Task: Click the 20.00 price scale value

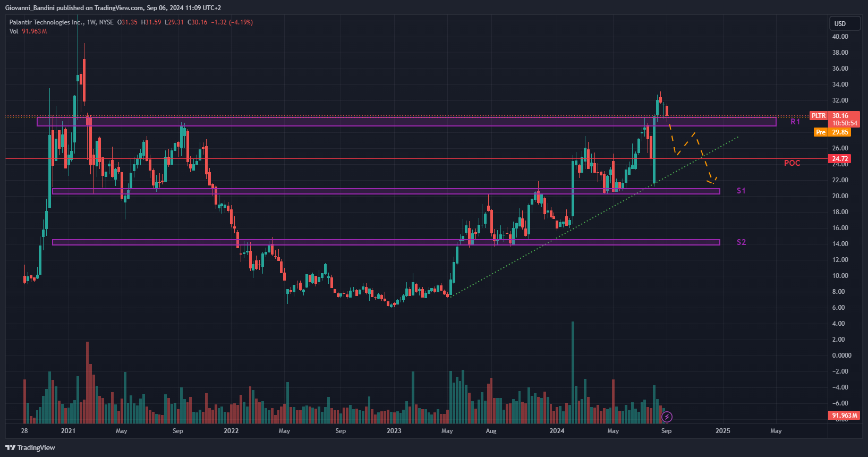Action: click(x=840, y=196)
